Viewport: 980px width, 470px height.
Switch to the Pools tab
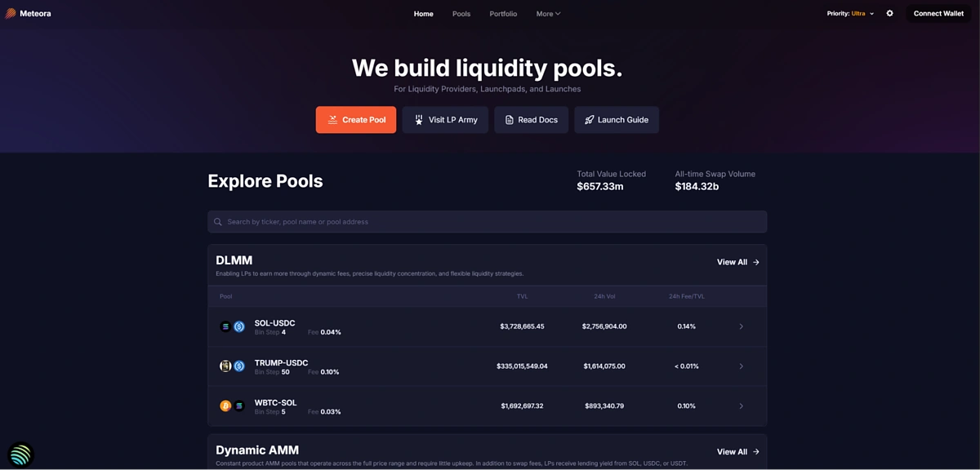point(461,14)
